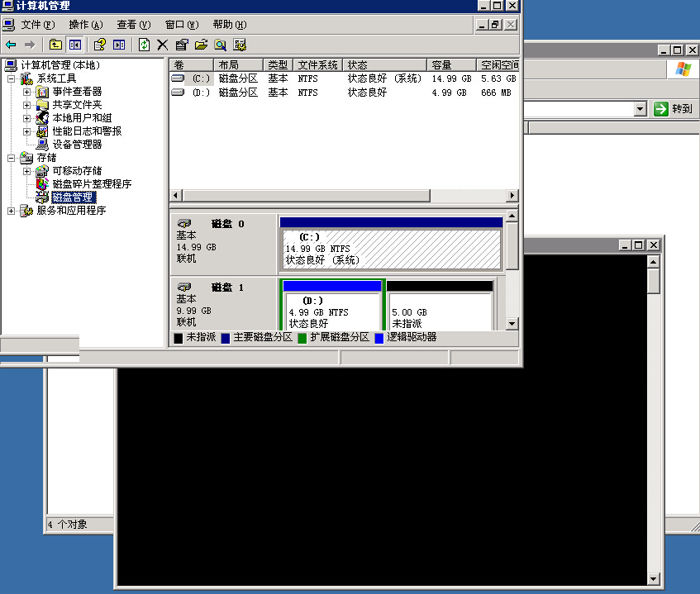The width and height of the screenshot is (700, 594).
Task: Sort by the 容量 column header
Action: [451, 65]
